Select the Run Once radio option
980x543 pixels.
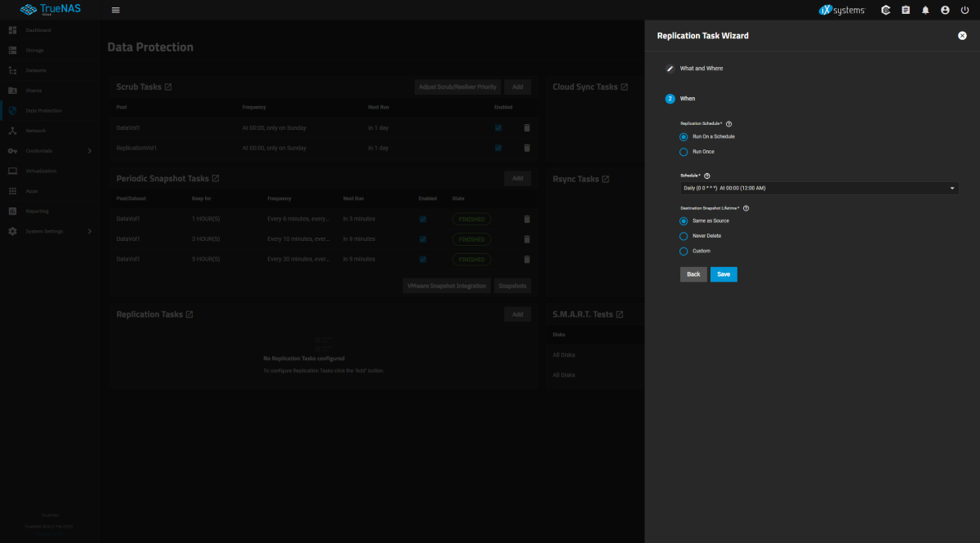click(x=684, y=152)
